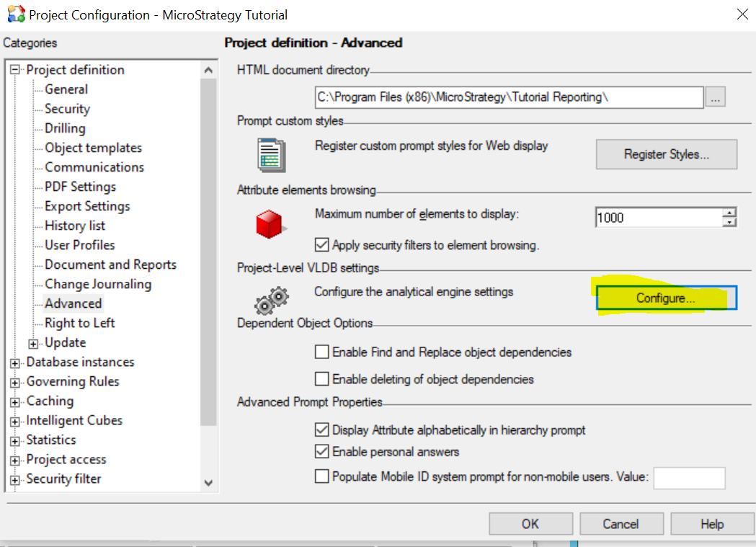Enable deleting of object dependencies

(x=321, y=378)
